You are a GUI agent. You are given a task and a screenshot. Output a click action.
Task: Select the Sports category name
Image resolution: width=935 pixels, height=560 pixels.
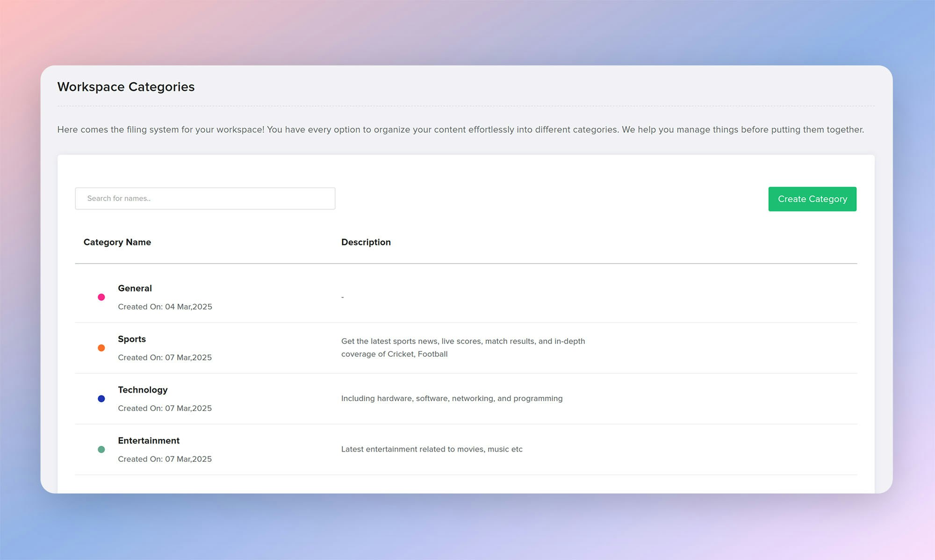(x=132, y=339)
